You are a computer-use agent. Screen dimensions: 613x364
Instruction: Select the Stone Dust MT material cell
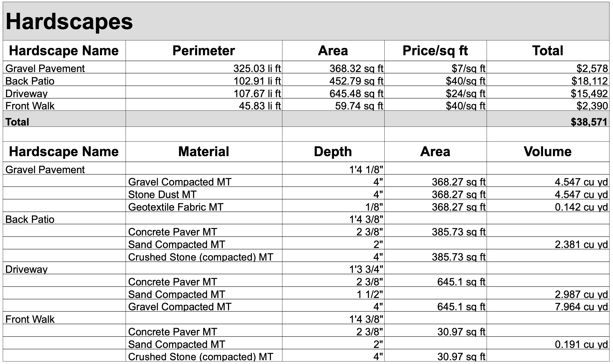coord(204,193)
